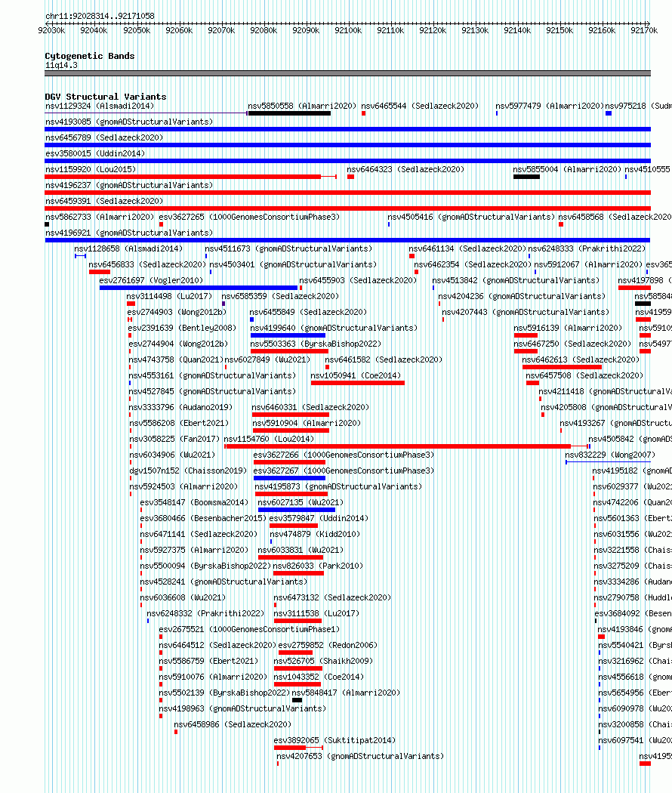This screenshot has height=793, width=672.
Task: Open nsv6456833 (Sedlazeck2020) red bar
Action: [100, 272]
